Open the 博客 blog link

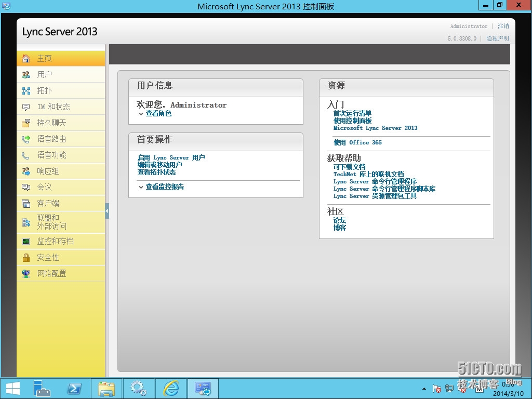[339, 228]
